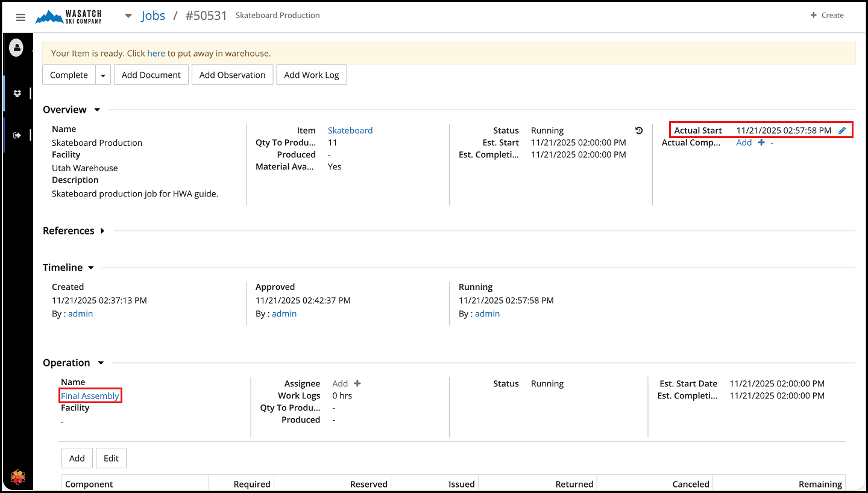Click the Add Work Log button
The height and width of the screenshot is (493, 868).
[x=311, y=75]
